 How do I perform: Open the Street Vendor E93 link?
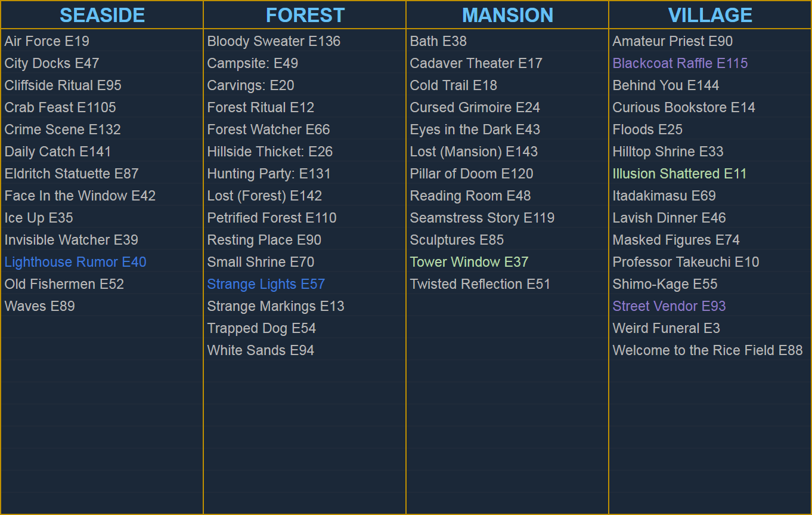[x=669, y=306]
